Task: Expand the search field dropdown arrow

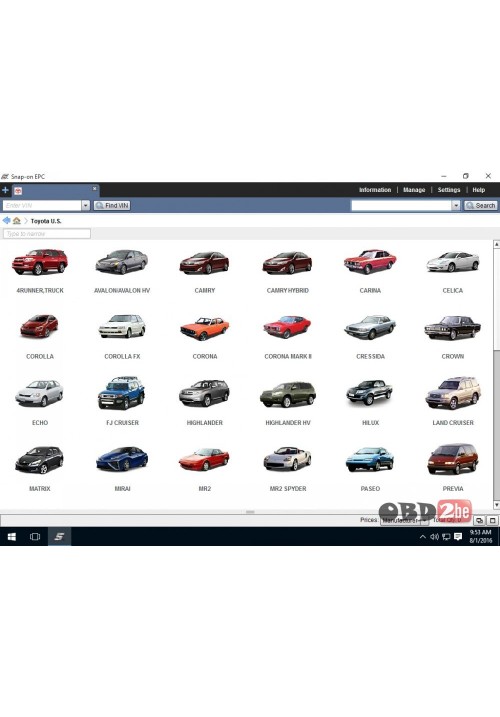Action: pyautogui.click(x=456, y=206)
